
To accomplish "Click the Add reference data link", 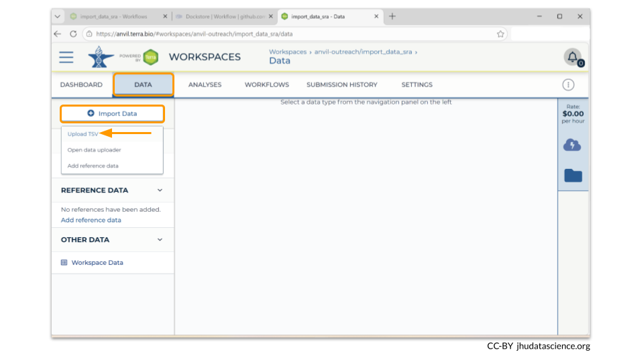I will click(91, 220).
